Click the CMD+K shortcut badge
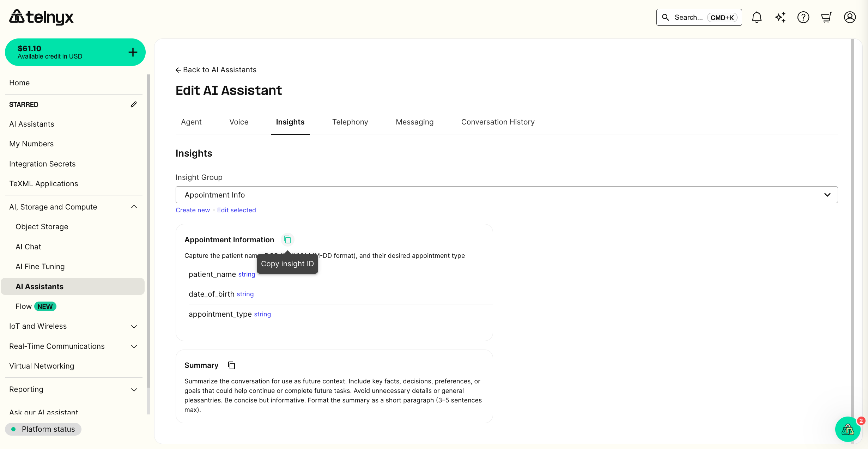The image size is (868, 449). (x=722, y=18)
